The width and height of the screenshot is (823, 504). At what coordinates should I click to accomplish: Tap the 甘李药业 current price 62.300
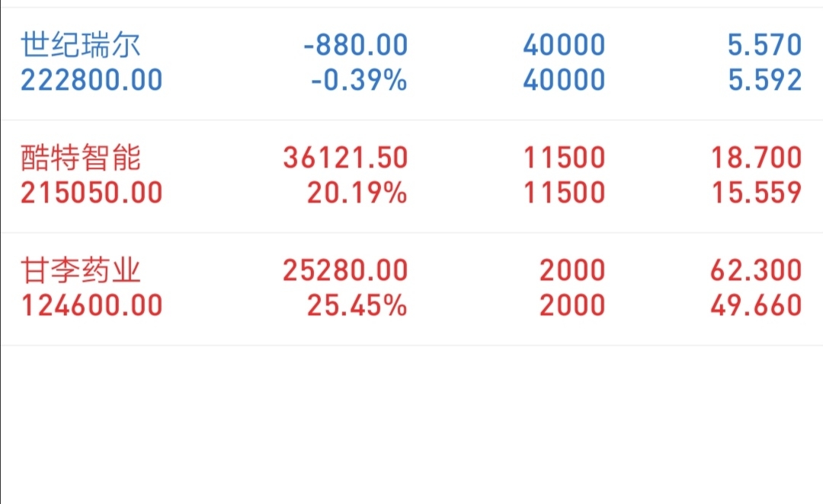pyautogui.click(x=757, y=270)
